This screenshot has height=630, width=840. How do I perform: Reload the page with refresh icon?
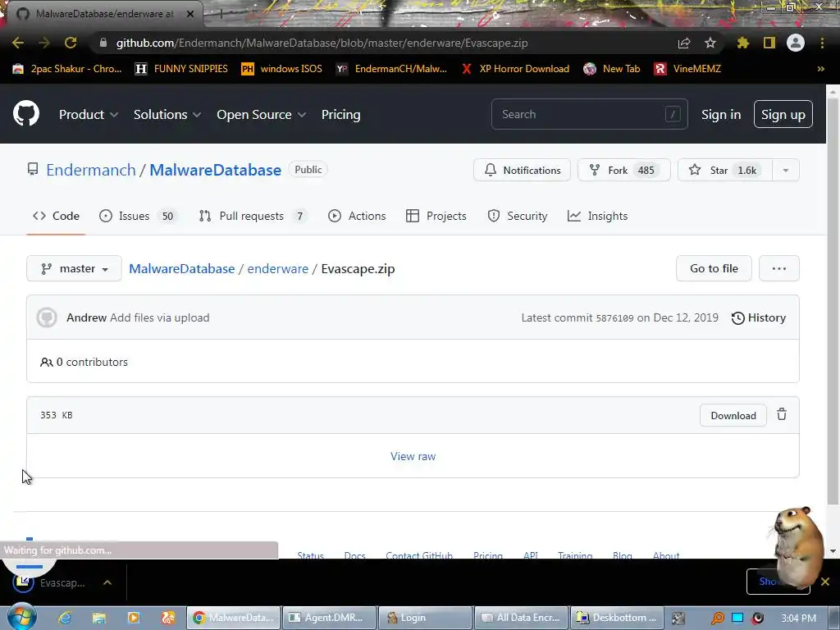(71, 43)
